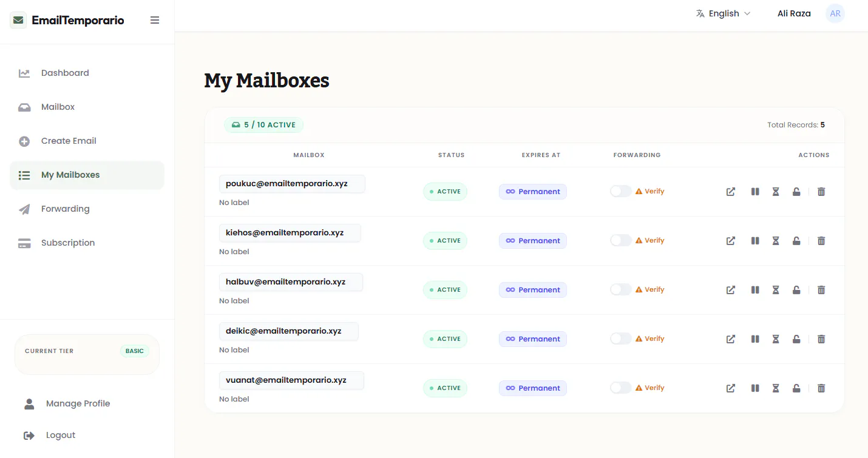Viewport: 868px width, 458px height.
Task: Pause the halbuv mailbox
Action: pos(755,290)
